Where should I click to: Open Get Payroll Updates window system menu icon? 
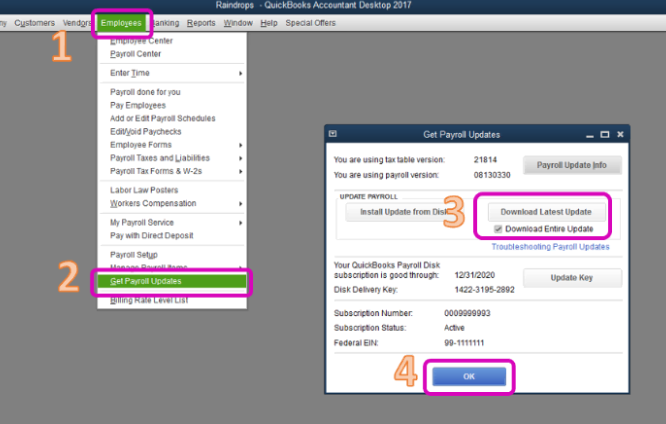[333, 134]
